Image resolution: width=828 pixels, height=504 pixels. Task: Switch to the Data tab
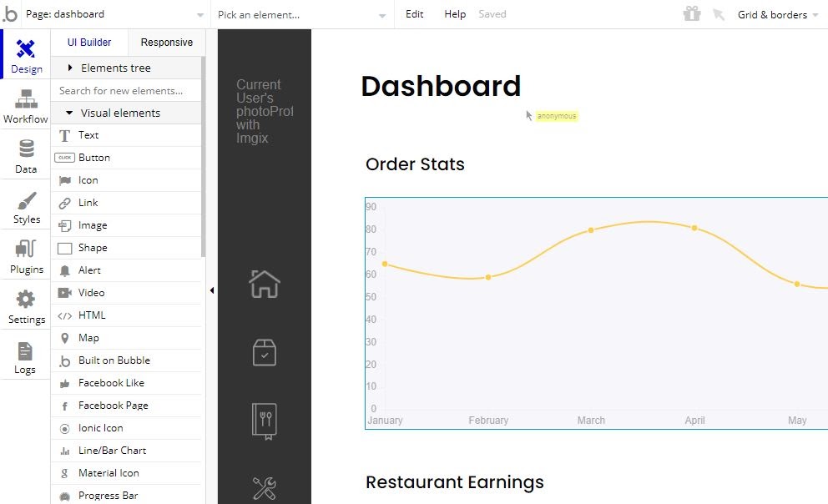click(x=25, y=155)
